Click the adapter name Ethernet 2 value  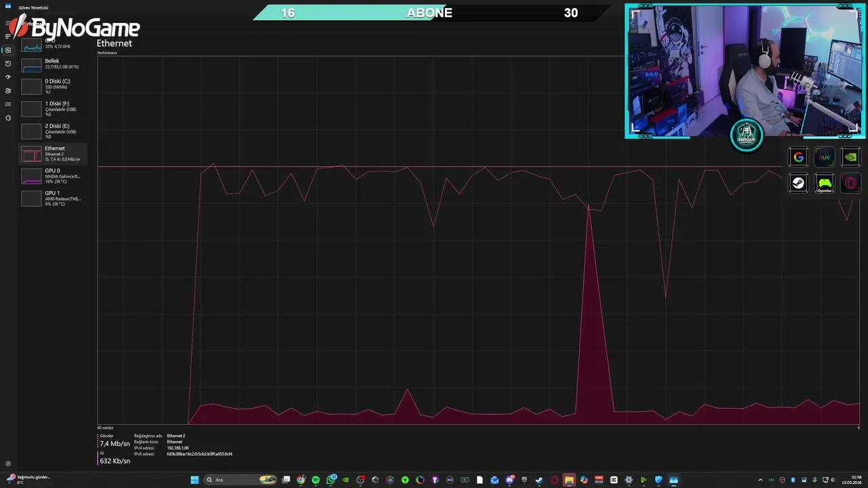[x=176, y=436]
